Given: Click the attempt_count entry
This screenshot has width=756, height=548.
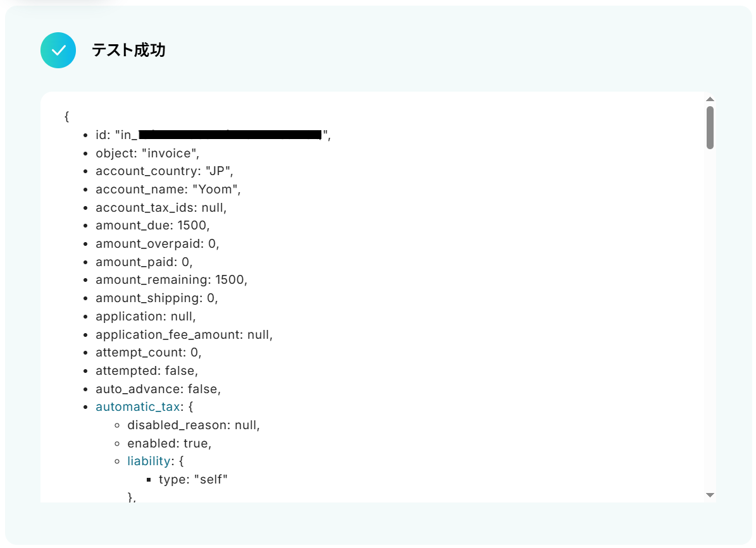Looking at the screenshot, I should 149,353.
